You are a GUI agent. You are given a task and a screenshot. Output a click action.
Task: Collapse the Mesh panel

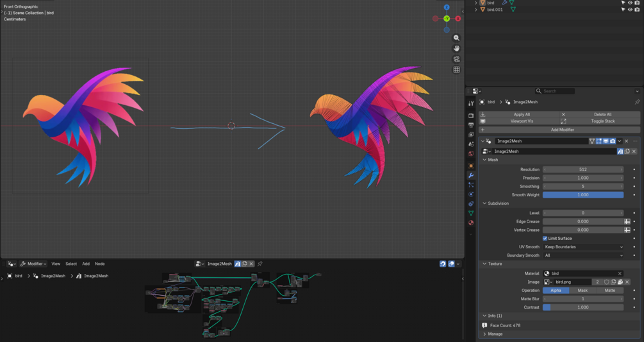[484, 160]
